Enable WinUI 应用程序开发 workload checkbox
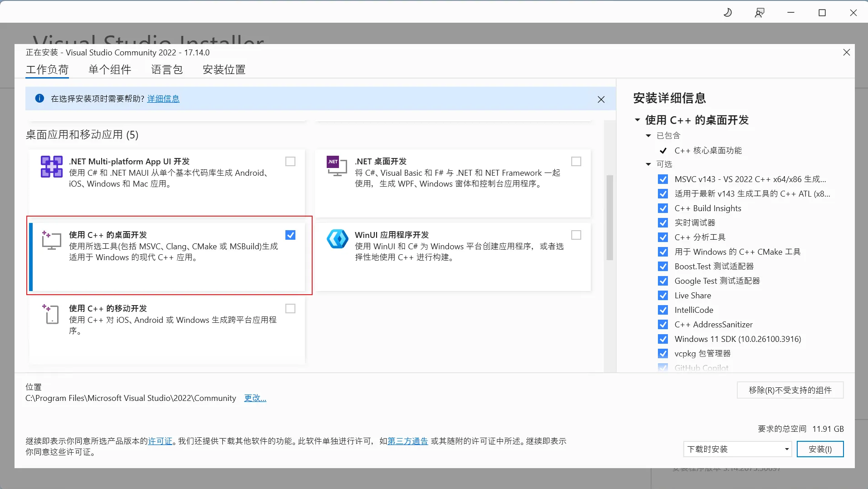868x489 pixels. coord(576,235)
